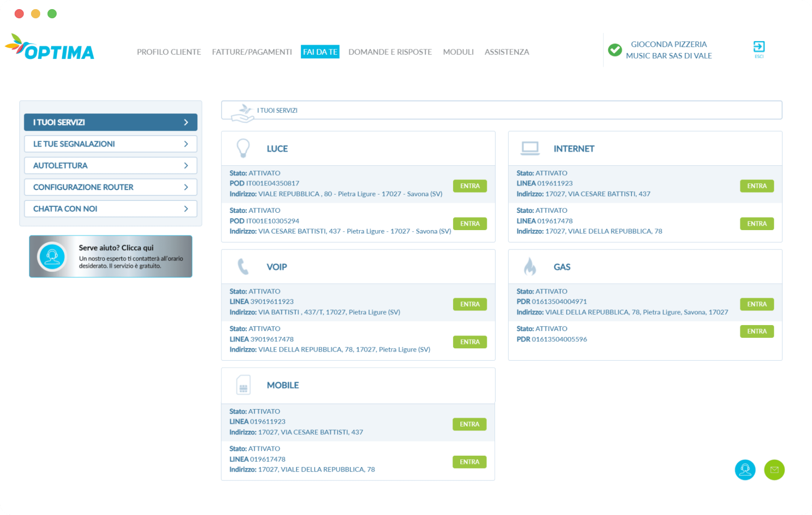
Task: Click the MOBILE SIM card icon
Action: (x=244, y=385)
